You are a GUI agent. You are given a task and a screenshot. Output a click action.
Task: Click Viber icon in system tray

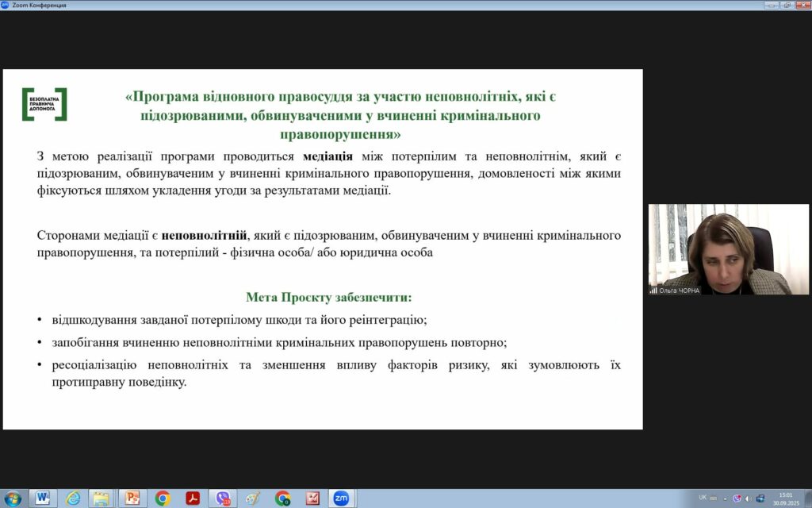tap(737, 498)
